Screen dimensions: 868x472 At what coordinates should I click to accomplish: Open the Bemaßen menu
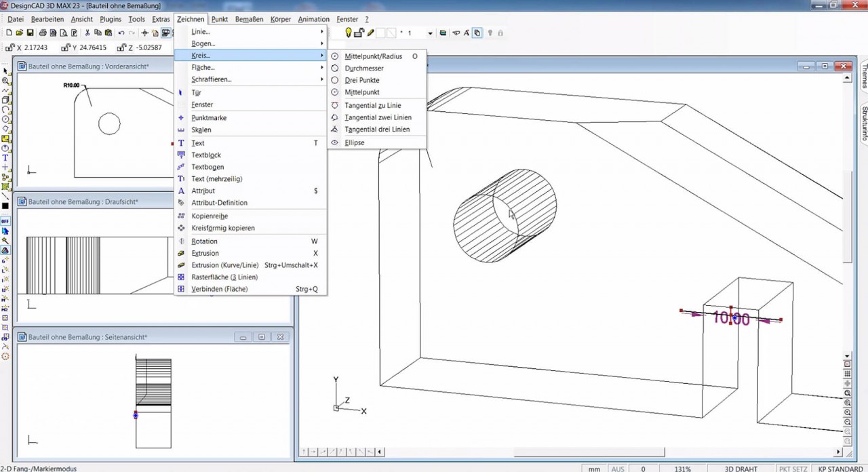pos(249,19)
